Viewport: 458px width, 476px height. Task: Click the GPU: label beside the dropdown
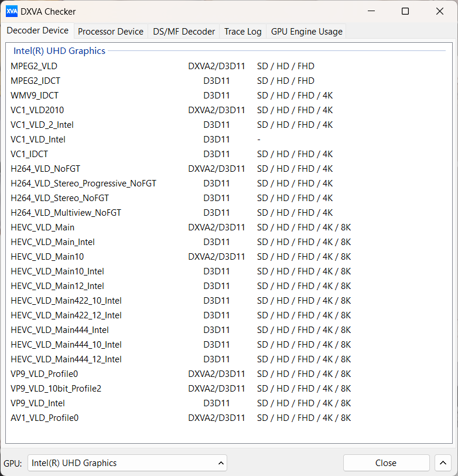pyautogui.click(x=13, y=464)
